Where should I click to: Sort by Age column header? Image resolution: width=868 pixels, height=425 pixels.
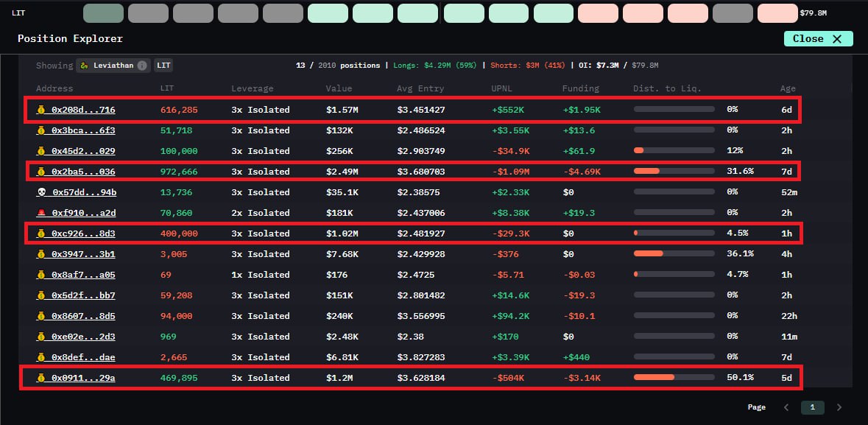(788, 88)
